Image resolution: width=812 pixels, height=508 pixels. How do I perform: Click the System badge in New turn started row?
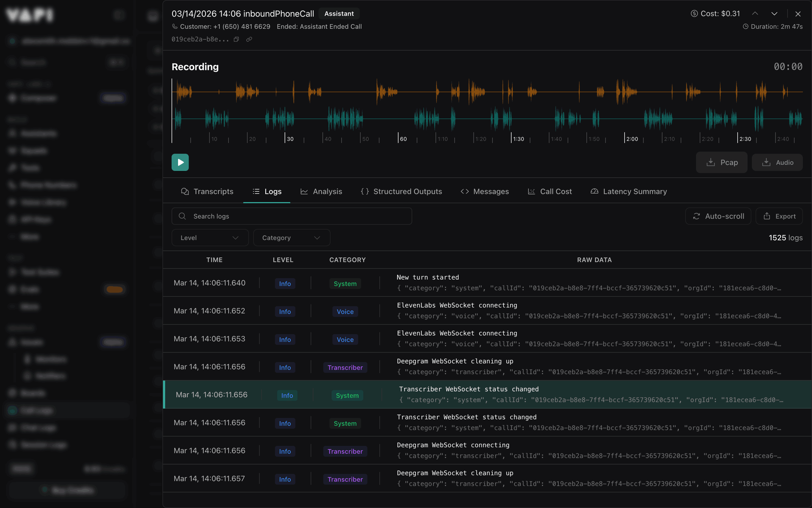tap(345, 284)
